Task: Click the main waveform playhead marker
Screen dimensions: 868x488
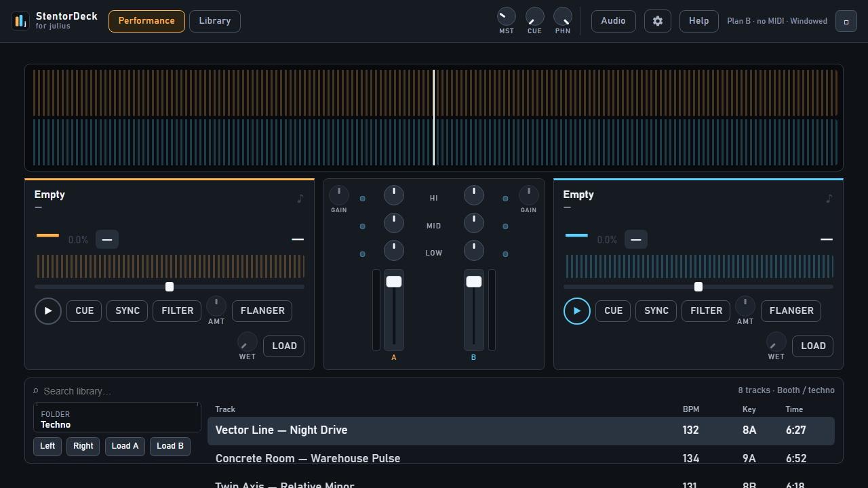Action: tap(434, 118)
